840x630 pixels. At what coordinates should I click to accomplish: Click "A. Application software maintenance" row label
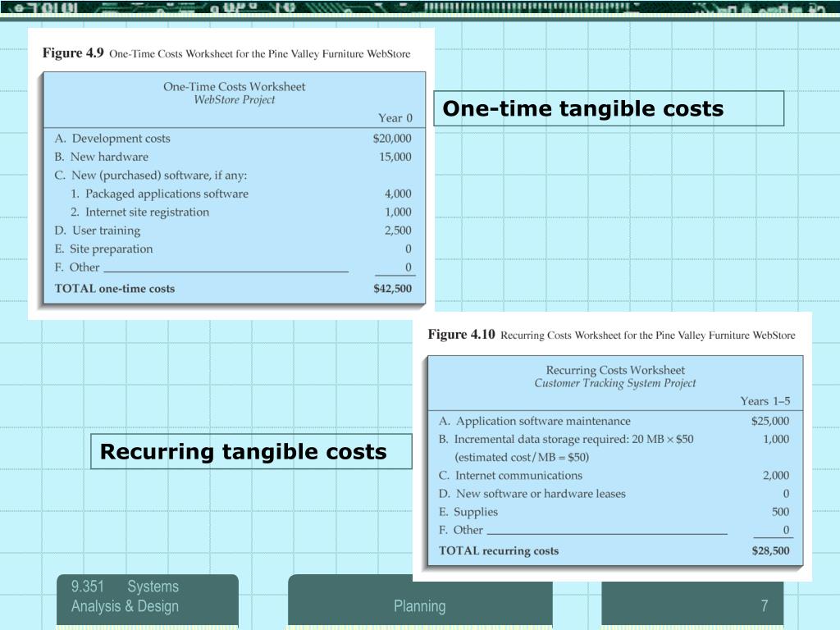tap(535, 421)
